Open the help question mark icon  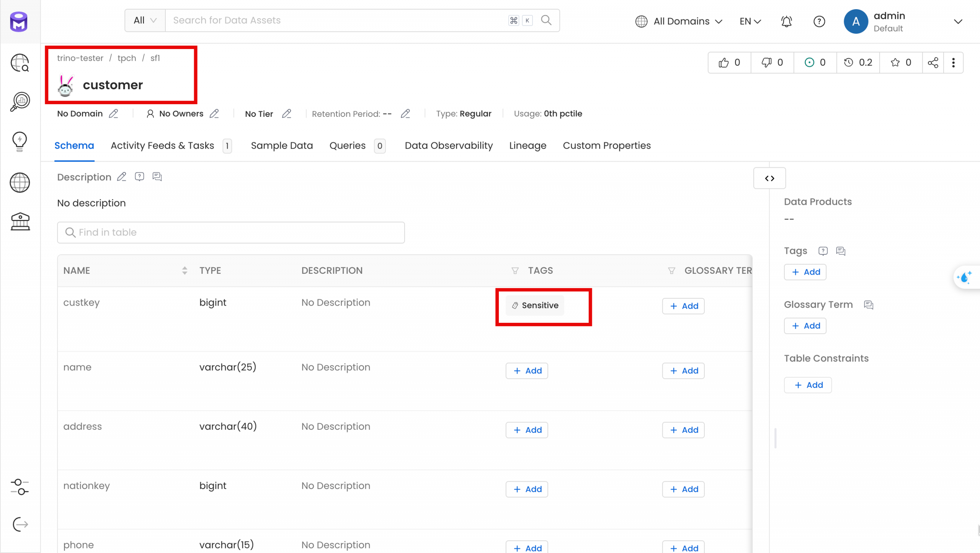[819, 21]
